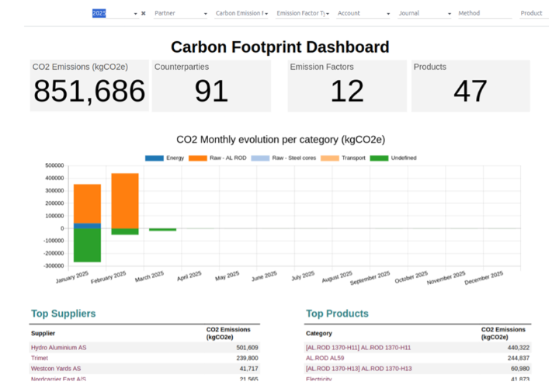The image size is (559, 392).
Task: Open the year 2025 dropdown
Action: tap(113, 13)
